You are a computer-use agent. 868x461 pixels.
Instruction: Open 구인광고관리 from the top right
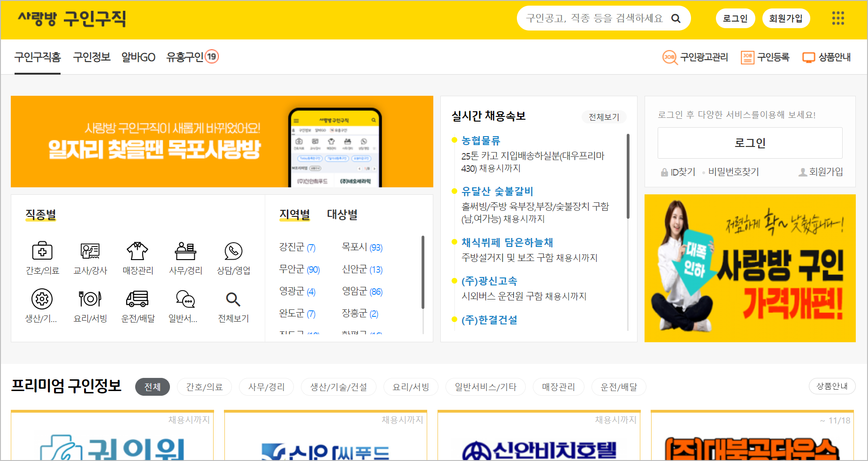tap(695, 57)
